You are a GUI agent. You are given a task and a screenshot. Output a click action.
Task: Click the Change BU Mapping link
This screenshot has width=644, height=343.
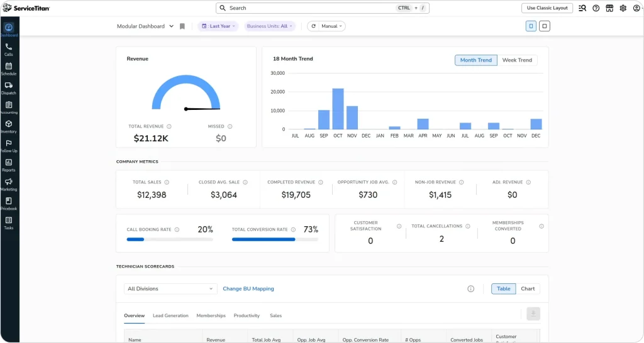point(248,289)
